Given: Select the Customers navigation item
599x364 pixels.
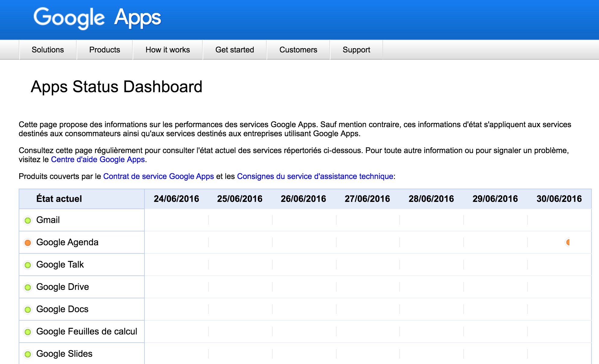Looking at the screenshot, I should [x=298, y=50].
